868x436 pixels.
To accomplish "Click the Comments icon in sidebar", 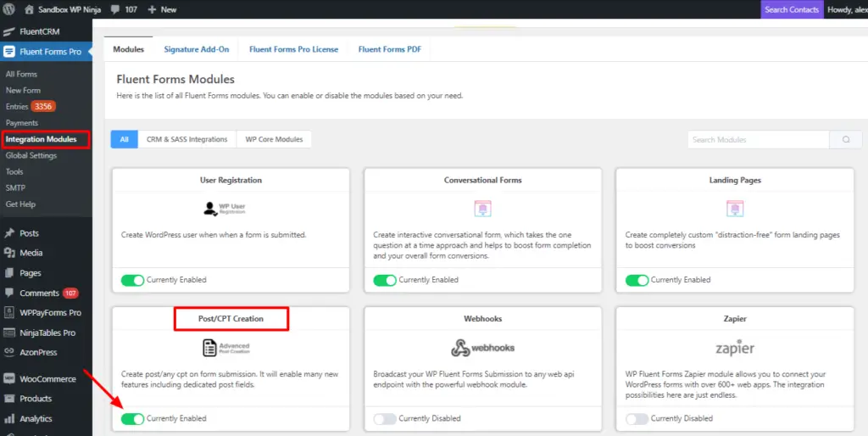I will pos(8,293).
